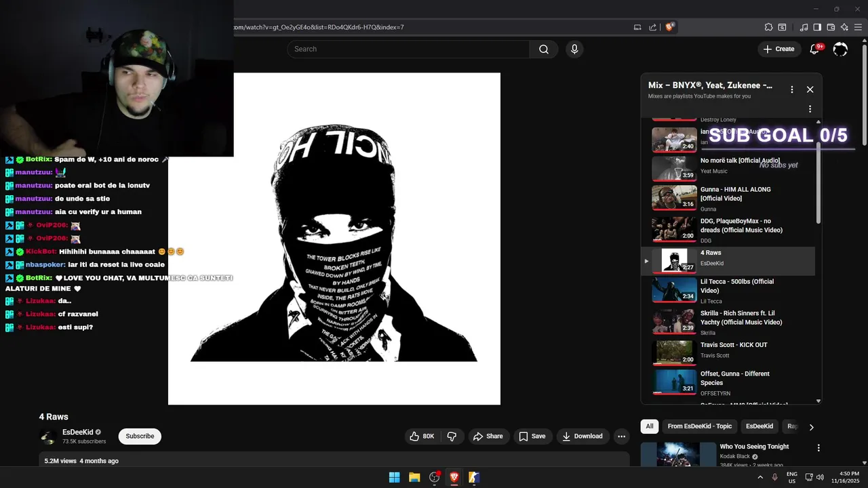Select the current 4 Raws playlist item

click(729, 261)
